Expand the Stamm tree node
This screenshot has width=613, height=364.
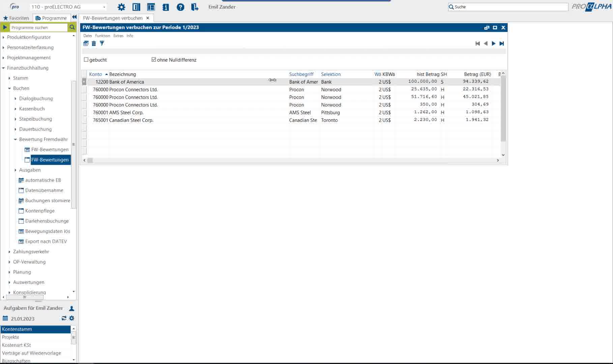[9, 78]
